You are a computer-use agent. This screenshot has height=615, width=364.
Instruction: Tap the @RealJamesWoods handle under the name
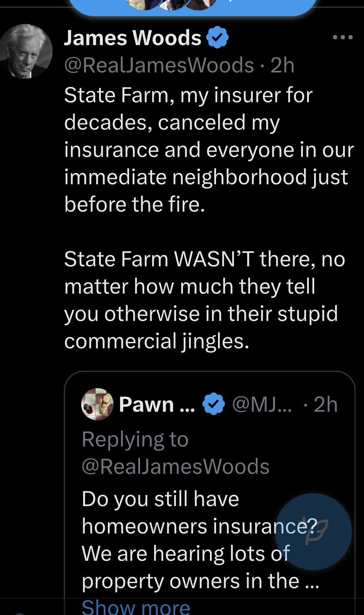coord(159,65)
